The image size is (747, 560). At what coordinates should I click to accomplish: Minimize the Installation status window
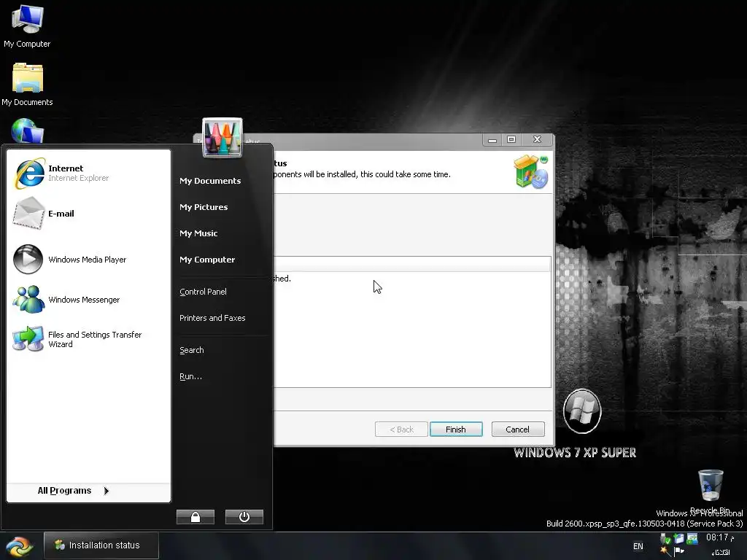point(492,139)
